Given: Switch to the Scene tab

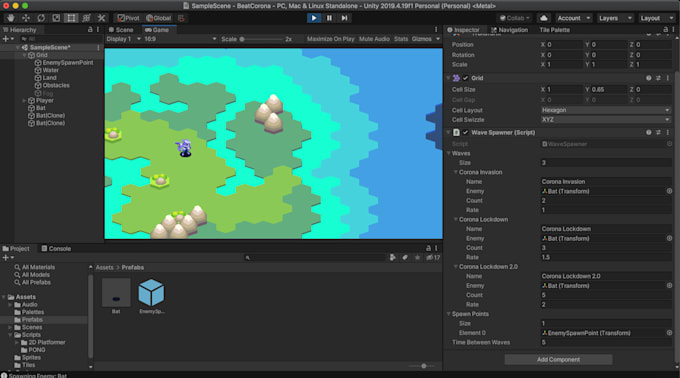Looking at the screenshot, I should click(x=121, y=29).
